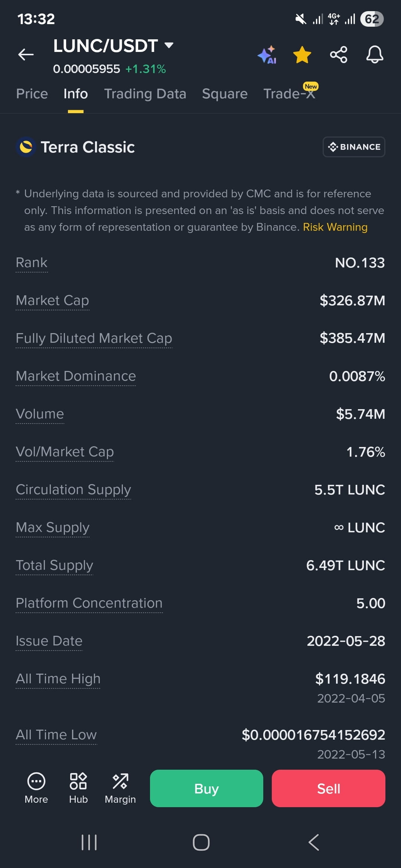Screen dimensions: 401x868
Task: Switch to the Trading Data tab
Action: (145, 93)
